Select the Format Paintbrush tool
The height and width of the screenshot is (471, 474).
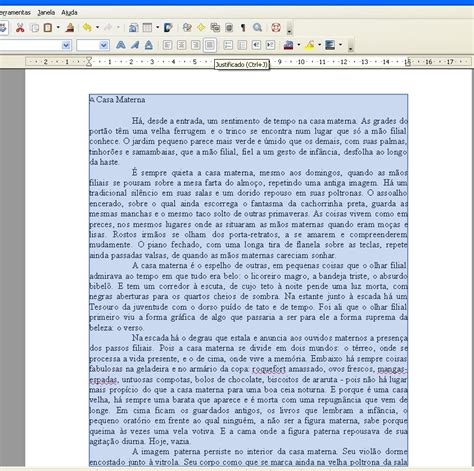tap(70, 28)
